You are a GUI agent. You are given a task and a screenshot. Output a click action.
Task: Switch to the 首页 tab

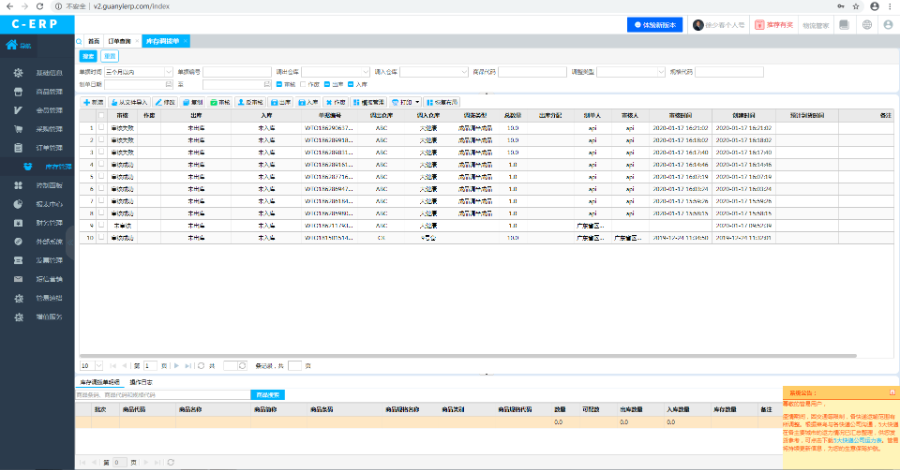coord(93,40)
